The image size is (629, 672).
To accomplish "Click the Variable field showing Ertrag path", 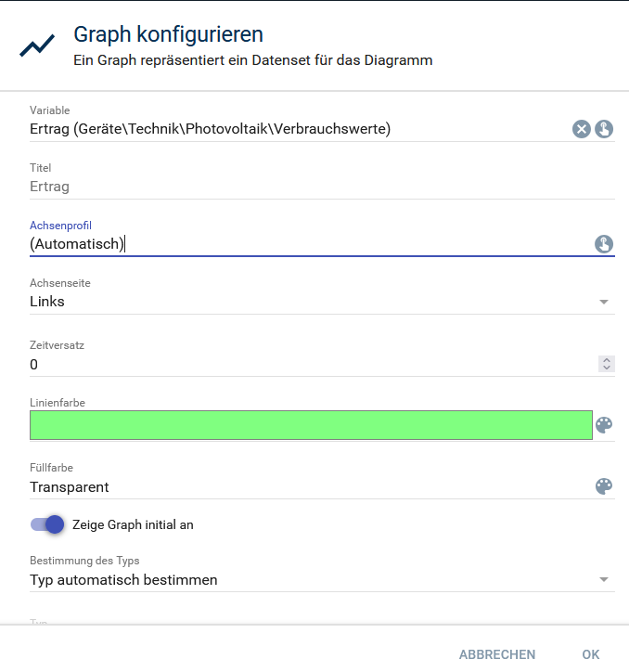I will coord(297,129).
